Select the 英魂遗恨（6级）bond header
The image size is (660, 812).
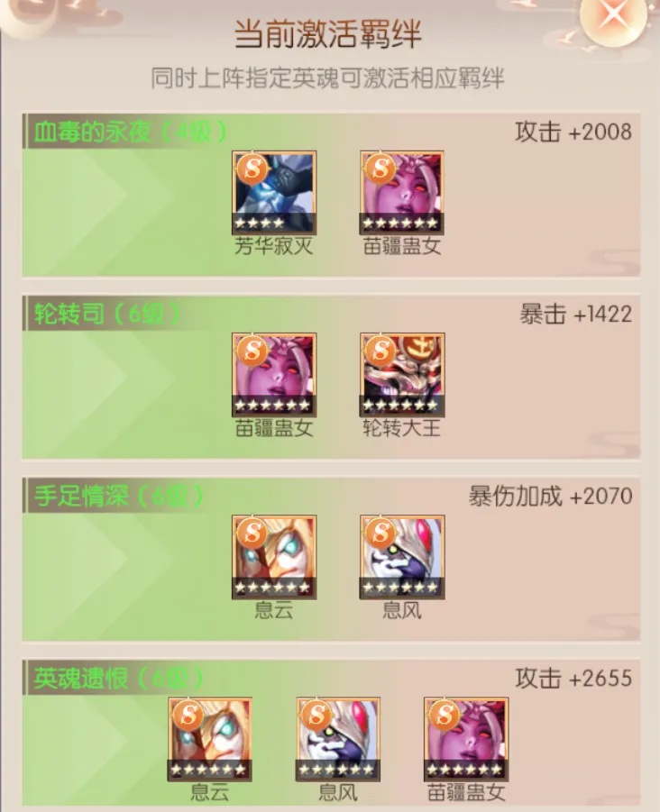119,679
